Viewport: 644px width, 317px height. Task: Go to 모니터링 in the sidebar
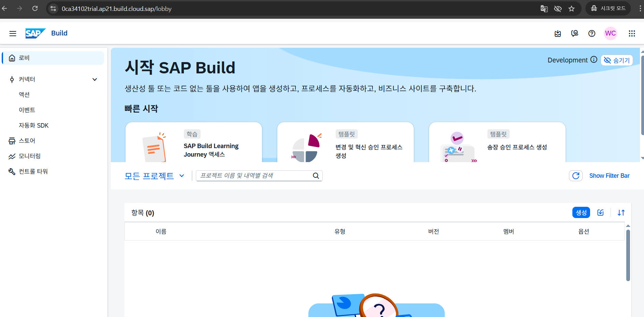[30, 156]
